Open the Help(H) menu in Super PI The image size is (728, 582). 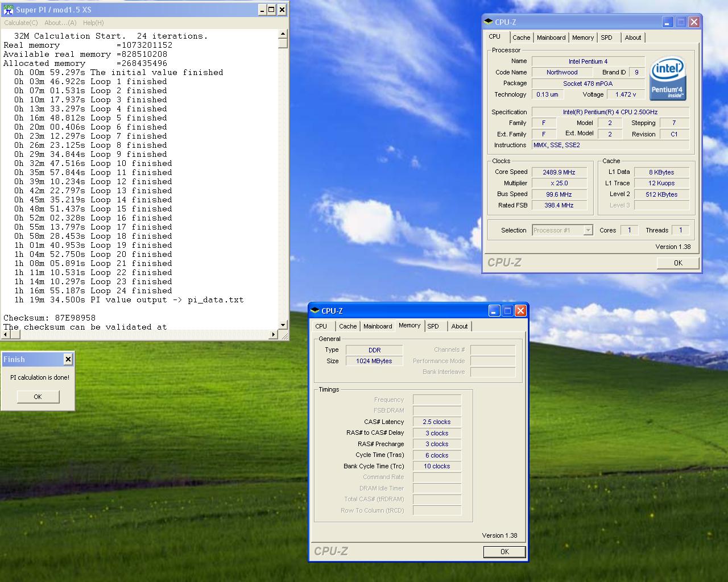pyautogui.click(x=93, y=23)
